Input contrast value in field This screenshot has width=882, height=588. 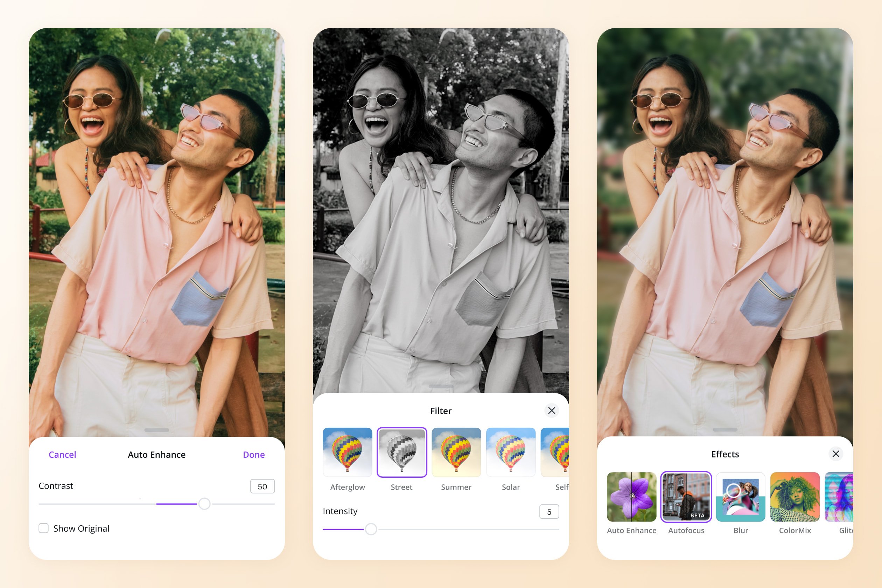[x=262, y=486]
